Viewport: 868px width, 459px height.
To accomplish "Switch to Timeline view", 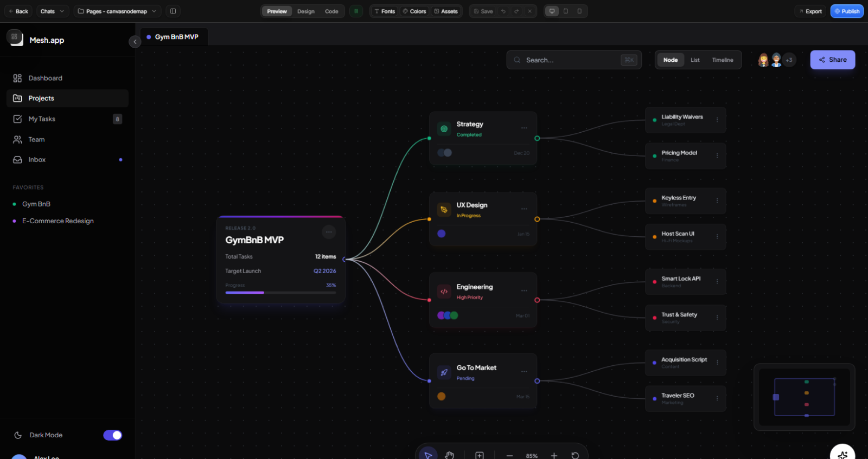I will 723,60.
